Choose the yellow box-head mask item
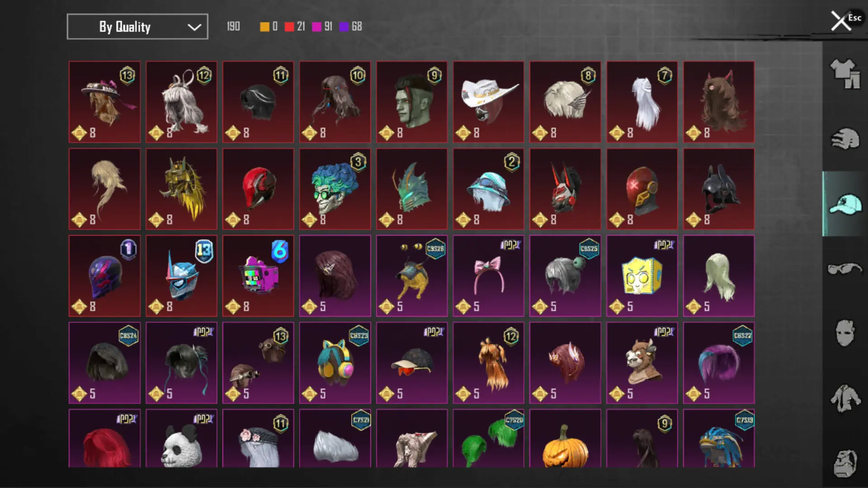Image resolution: width=868 pixels, height=488 pixels. pyautogui.click(x=642, y=276)
